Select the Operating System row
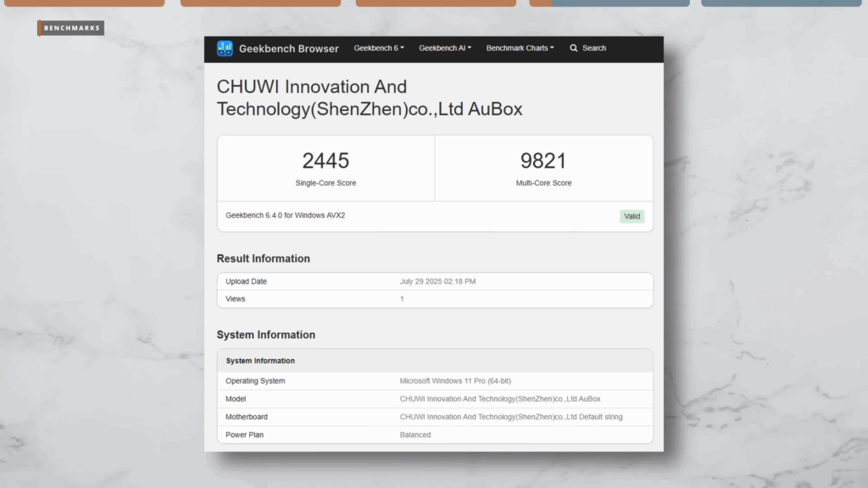This screenshot has width=868, height=488. click(x=434, y=381)
